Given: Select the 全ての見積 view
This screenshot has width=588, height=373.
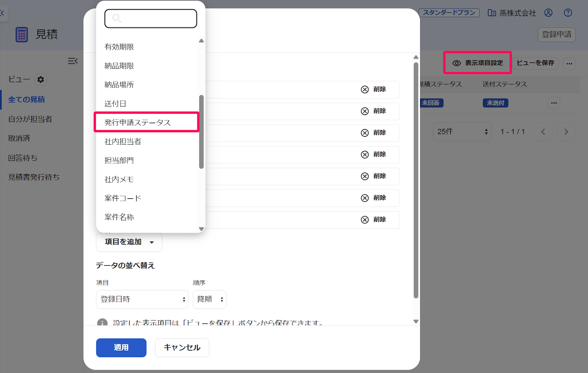Looking at the screenshot, I should coord(26,99).
